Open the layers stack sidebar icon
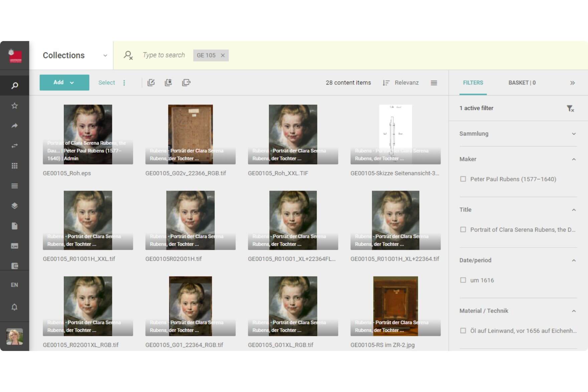Viewport: 588px width, 392px height. coord(14,206)
